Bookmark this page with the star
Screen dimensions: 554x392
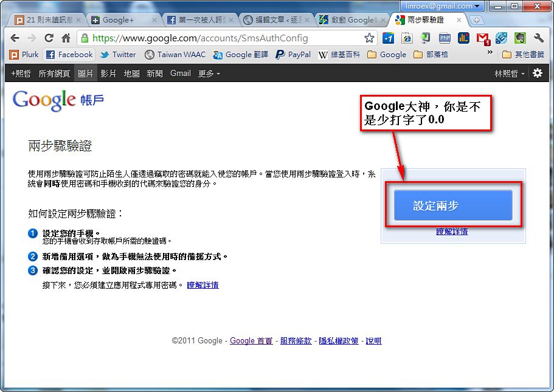tap(369, 38)
